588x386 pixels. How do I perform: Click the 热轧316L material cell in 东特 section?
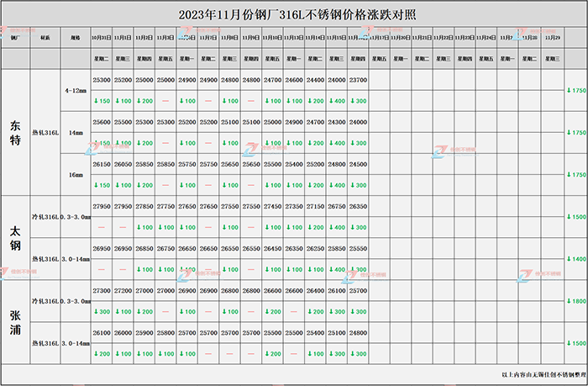pyautogui.click(x=45, y=133)
